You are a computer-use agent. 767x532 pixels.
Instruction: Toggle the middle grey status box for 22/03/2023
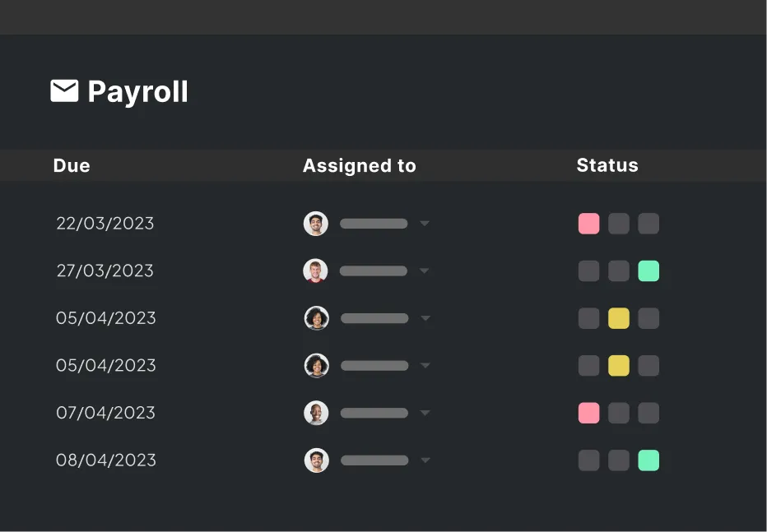619,224
